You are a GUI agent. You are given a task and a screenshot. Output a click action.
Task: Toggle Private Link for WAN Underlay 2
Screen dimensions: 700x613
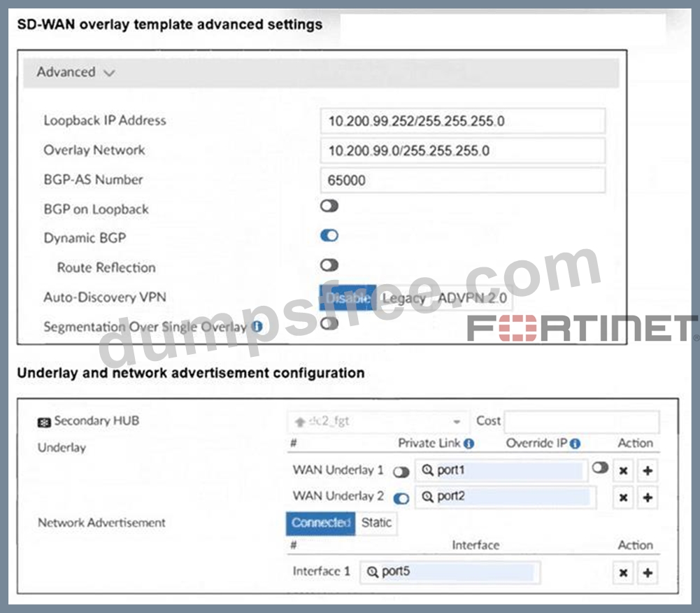pyautogui.click(x=401, y=499)
